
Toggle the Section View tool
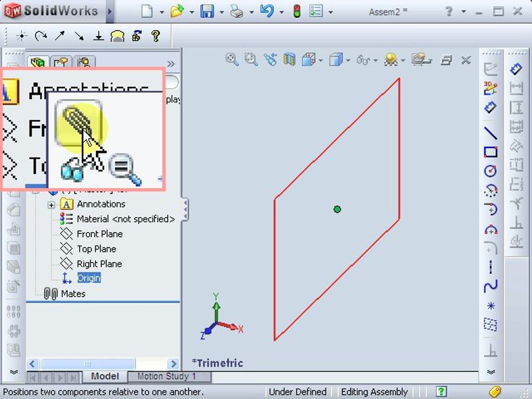[289, 60]
